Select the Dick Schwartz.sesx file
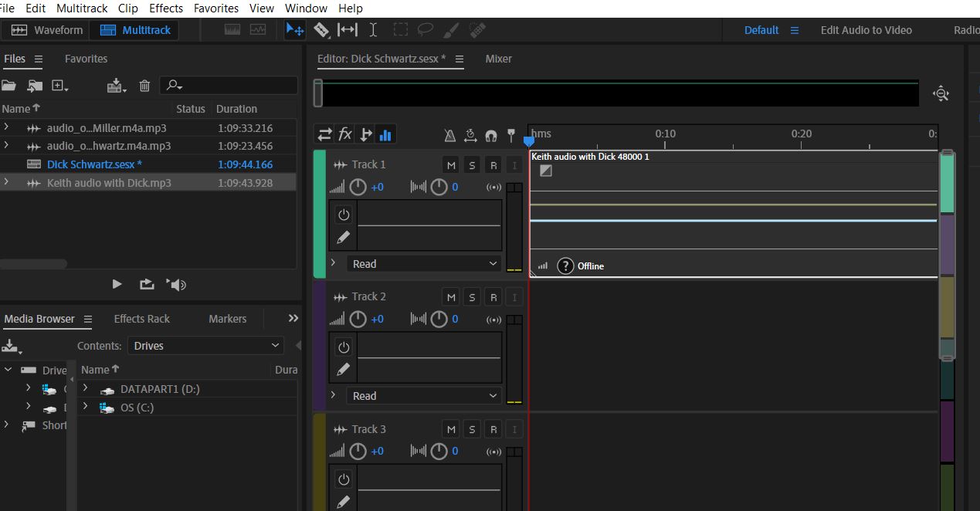Screen dimensions: 980x511 [x=94, y=164]
